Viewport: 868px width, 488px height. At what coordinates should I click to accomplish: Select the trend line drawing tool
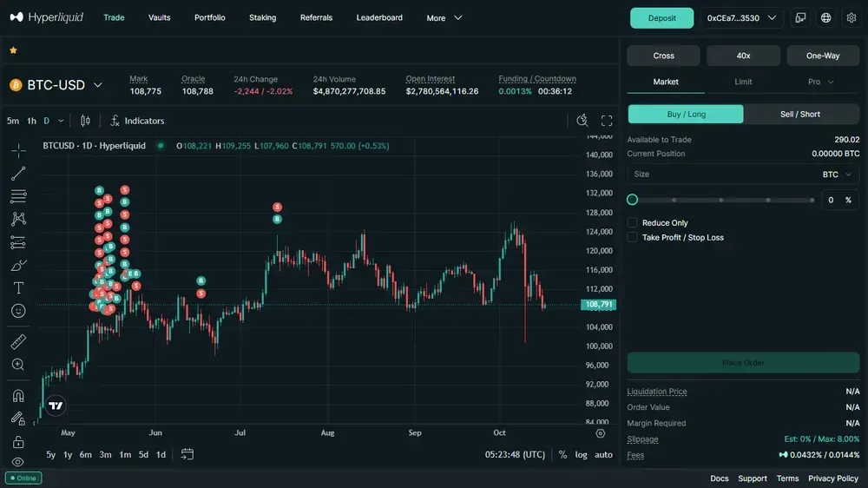(18, 174)
